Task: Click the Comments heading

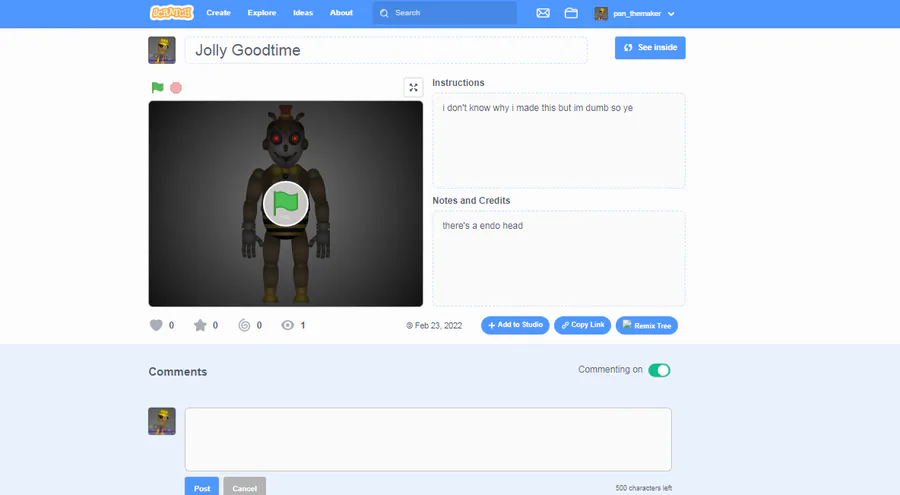Action: [178, 372]
